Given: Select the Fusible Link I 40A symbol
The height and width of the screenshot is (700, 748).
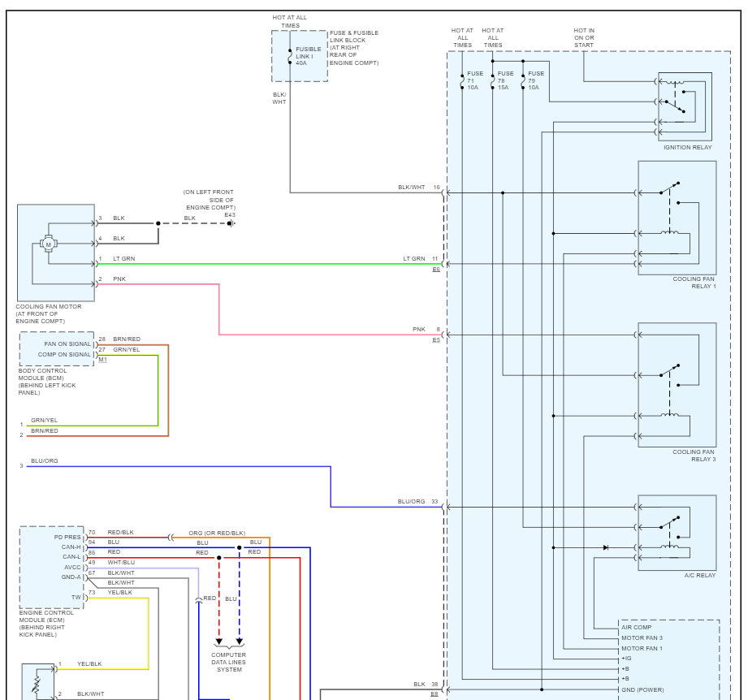Looking at the screenshot, I should pyautogui.click(x=290, y=56).
